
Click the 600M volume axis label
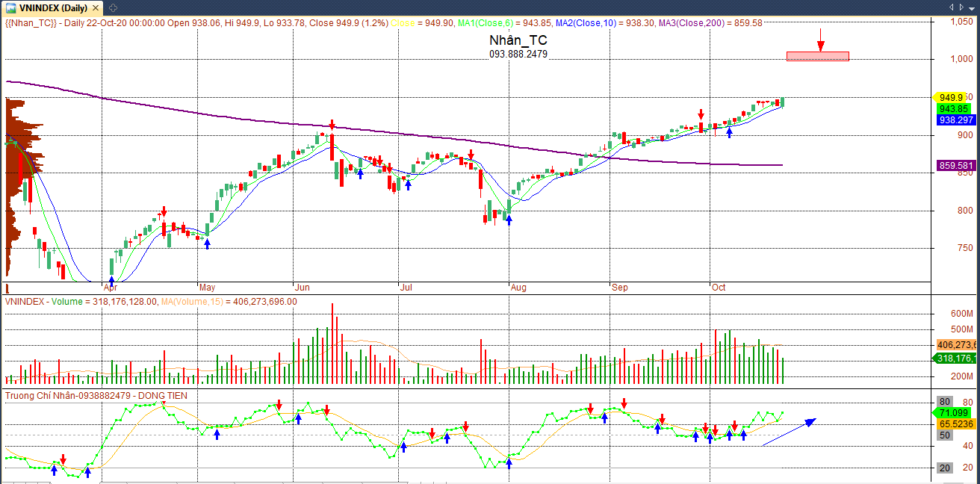961,313
